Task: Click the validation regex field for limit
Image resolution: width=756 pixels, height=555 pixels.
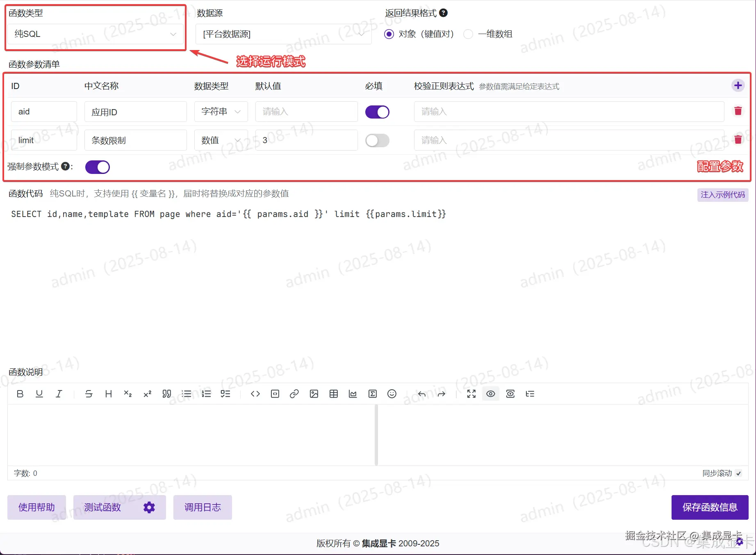Action: [x=569, y=140]
